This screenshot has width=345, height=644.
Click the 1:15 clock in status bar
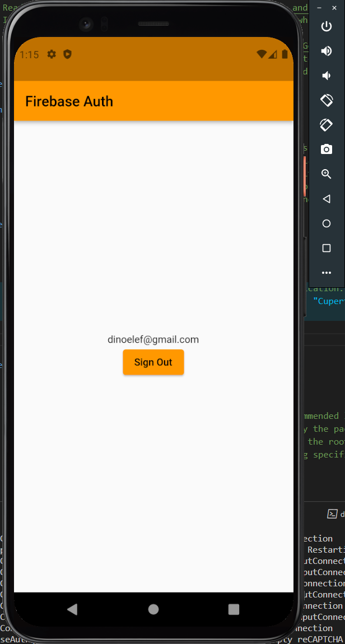(x=29, y=55)
